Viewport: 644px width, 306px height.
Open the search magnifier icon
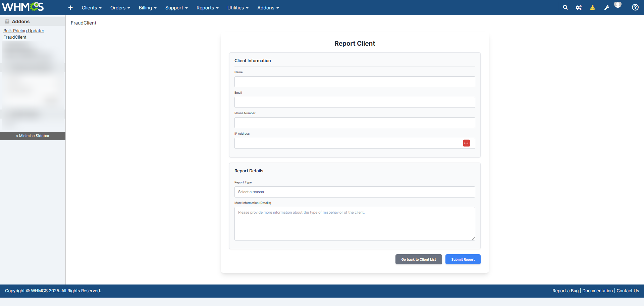pyautogui.click(x=565, y=7)
